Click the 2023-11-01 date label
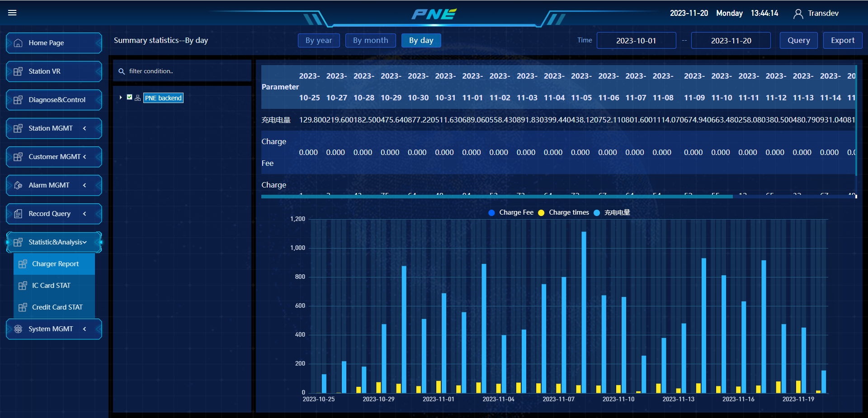868x418 pixels. pos(439,399)
